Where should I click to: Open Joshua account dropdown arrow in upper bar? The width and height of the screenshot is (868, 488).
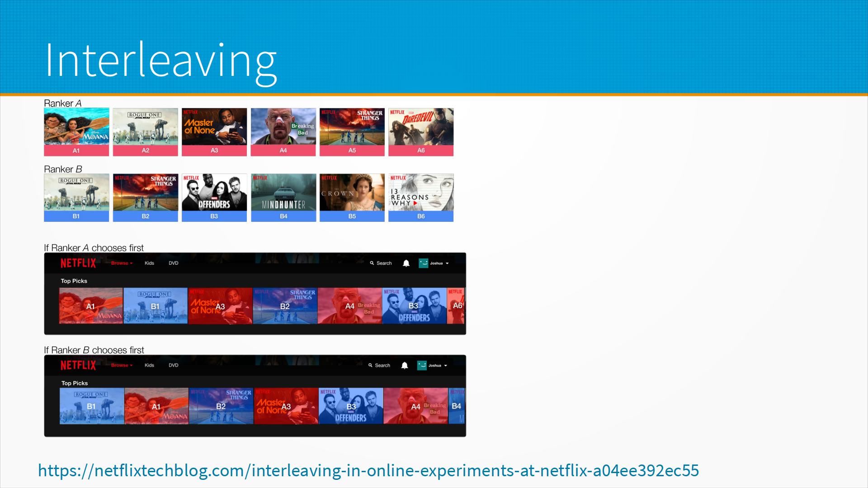tap(447, 263)
